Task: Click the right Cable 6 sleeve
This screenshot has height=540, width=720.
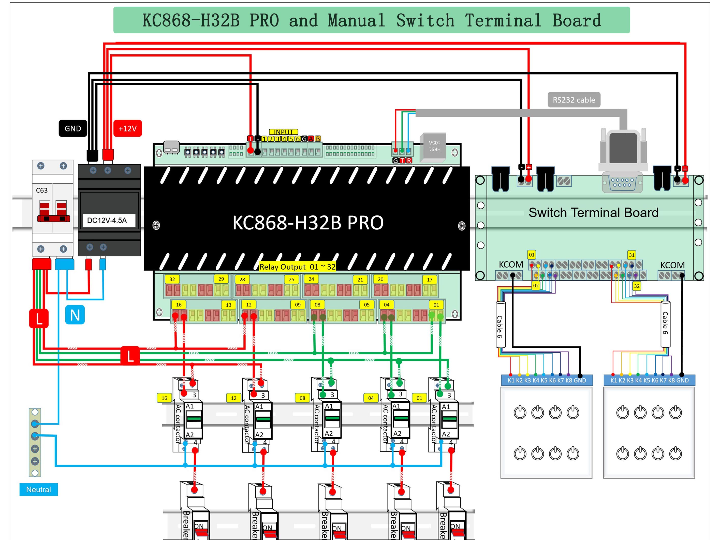Action: click(x=665, y=325)
